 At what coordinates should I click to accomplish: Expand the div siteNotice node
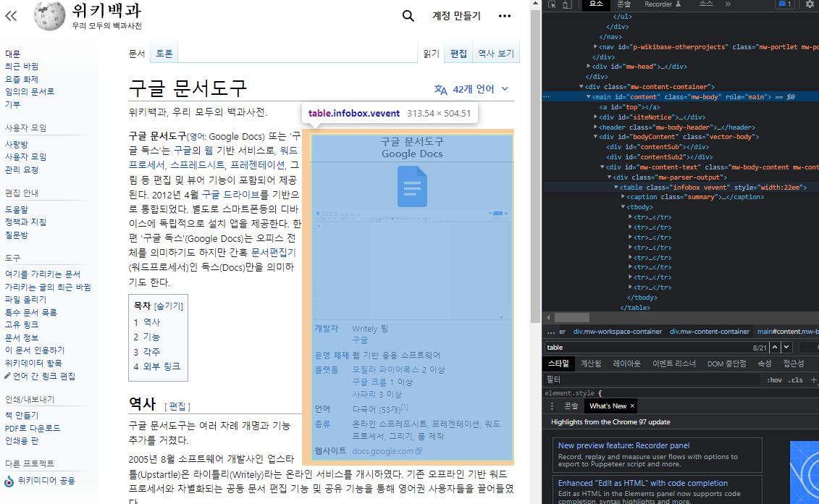[595, 117]
